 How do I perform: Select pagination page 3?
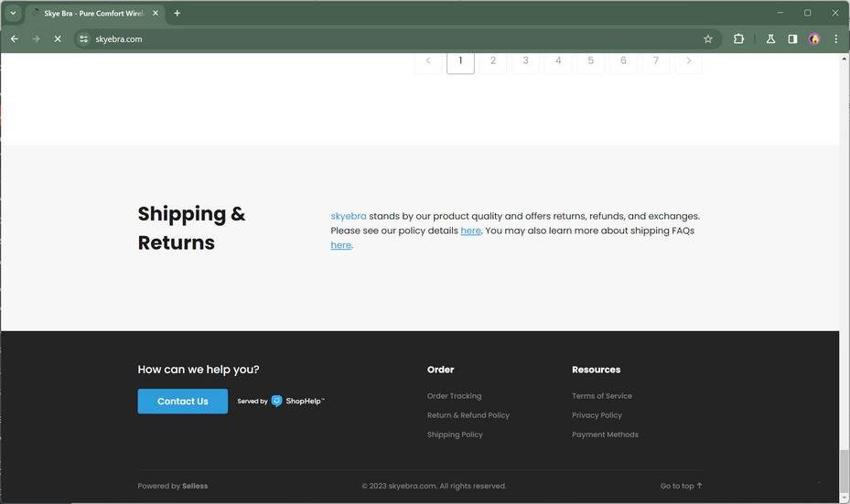(x=525, y=61)
